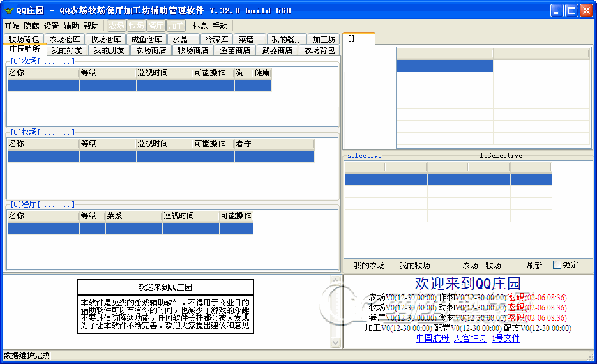Open the 天宫神舟 link
The image size is (597, 364).
coord(470,338)
